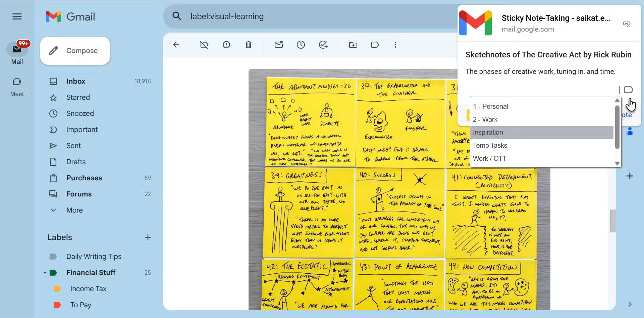Open the Mail icon with 99+ badge
The image size is (644, 318).
pyautogui.click(x=17, y=50)
